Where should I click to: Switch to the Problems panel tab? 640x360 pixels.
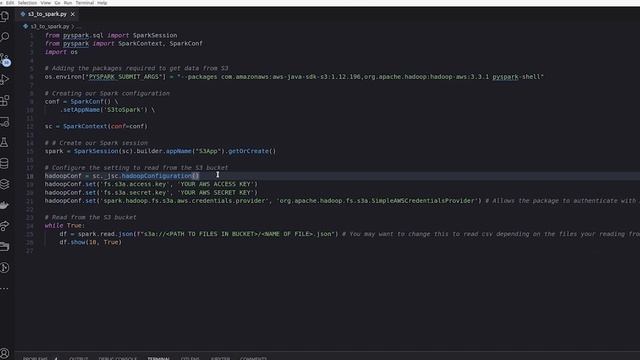click(x=35, y=358)
